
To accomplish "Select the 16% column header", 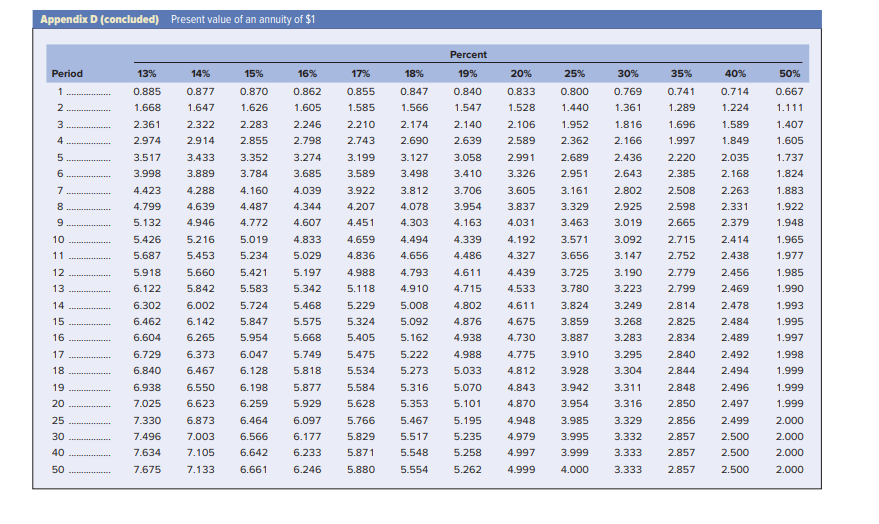I will coord(307,73).
